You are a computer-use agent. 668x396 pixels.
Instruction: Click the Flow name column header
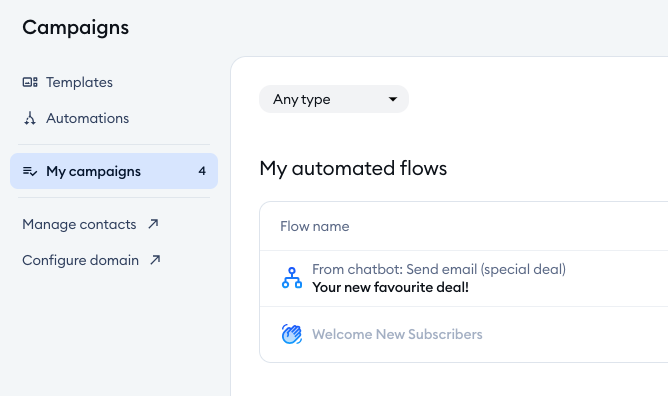coord(314,226)
